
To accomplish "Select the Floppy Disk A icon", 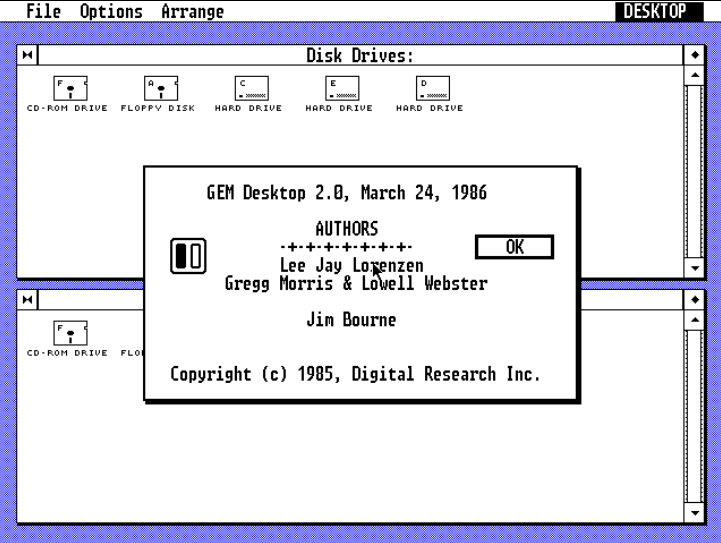I will point(160,89).
